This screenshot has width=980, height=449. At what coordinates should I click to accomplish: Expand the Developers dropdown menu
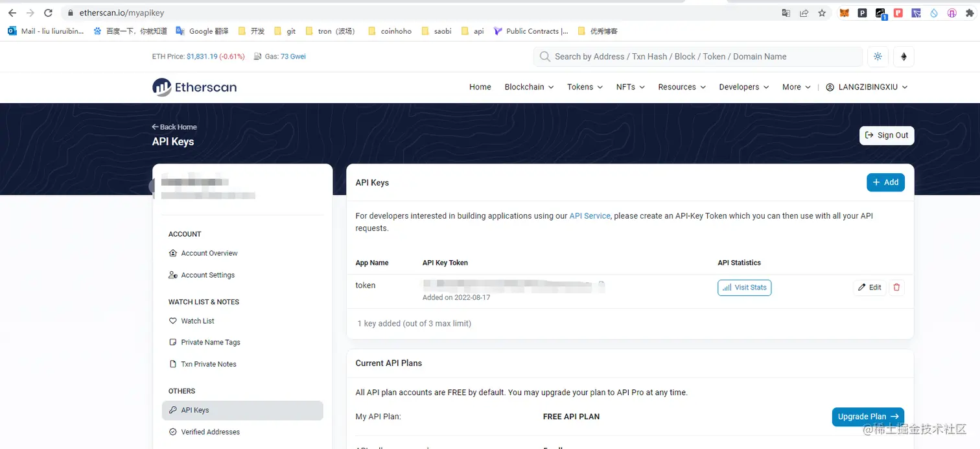[743, 87]
